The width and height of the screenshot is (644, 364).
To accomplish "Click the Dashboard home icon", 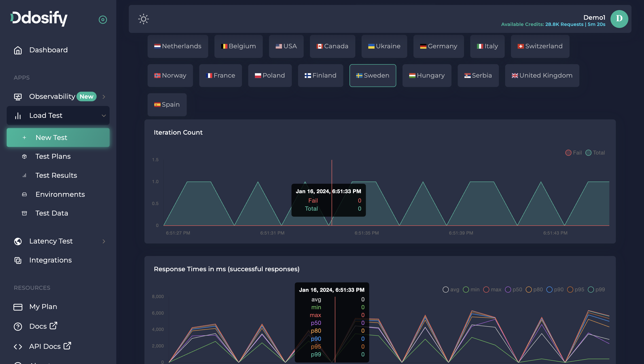I will pyautogui.click(x=18, y=50).
